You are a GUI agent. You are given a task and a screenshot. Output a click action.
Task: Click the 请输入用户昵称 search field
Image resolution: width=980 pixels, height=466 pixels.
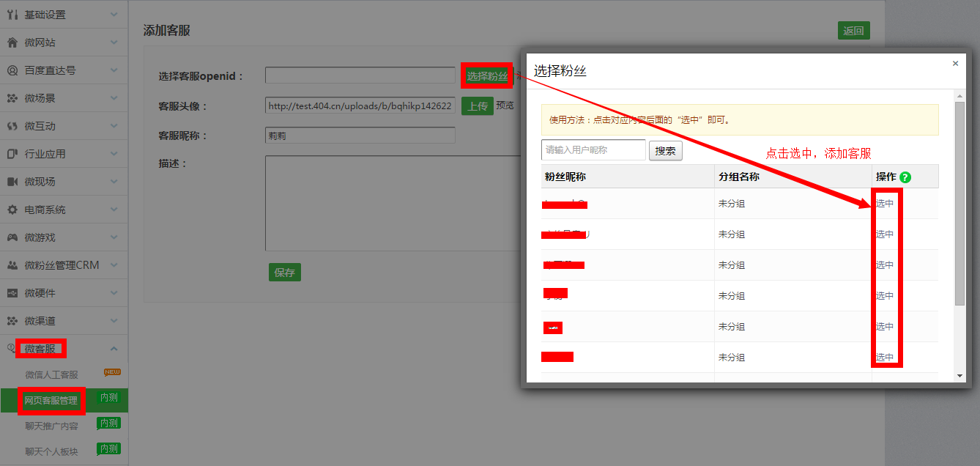(x=593, y=150)
